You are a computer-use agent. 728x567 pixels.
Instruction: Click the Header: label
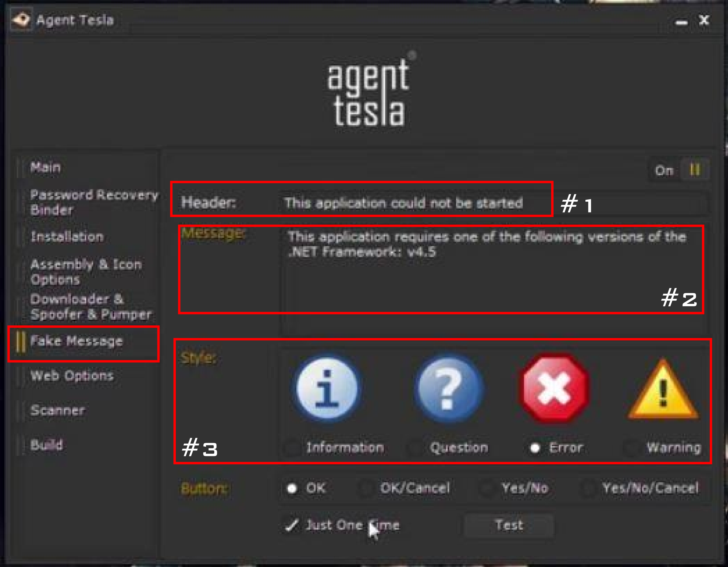(x=208, y=203)
